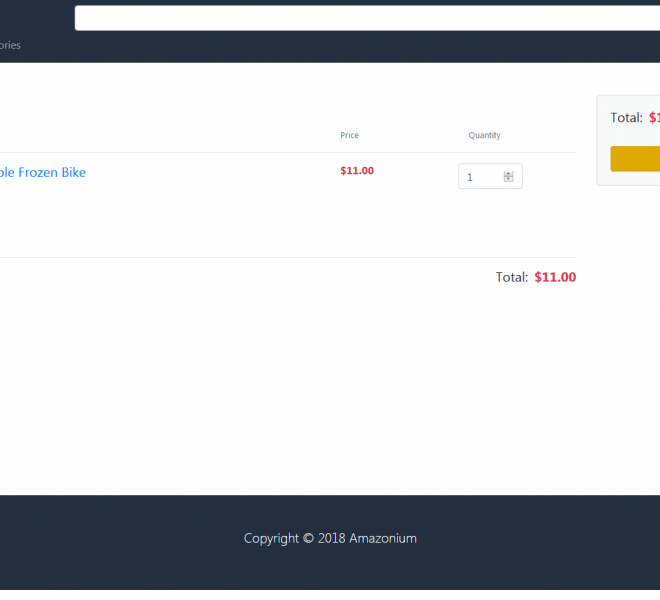Click the red total amount in summary box

[x=654, y=118]
